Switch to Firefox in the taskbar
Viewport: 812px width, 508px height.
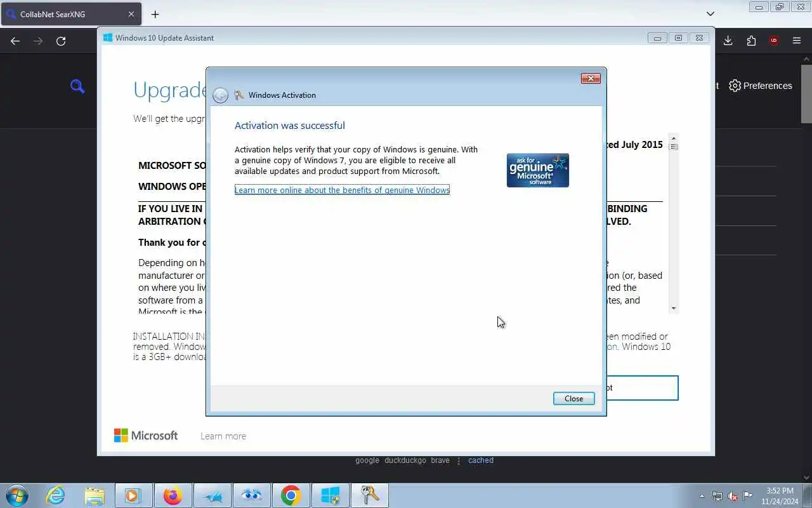point(173,495)
